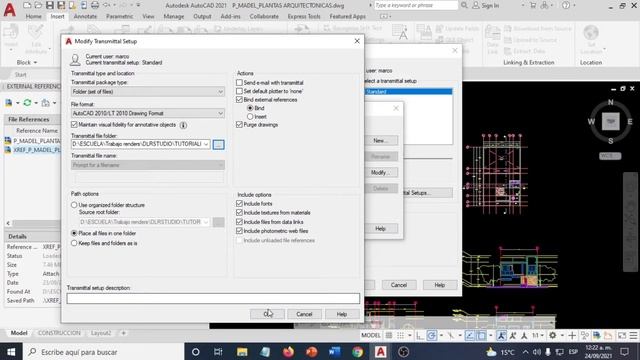Image resolution: width=640 pixels, height=360 pixels.
Task: Enable Set default plotter to 'none'
Action: click(x=239, y=91)
